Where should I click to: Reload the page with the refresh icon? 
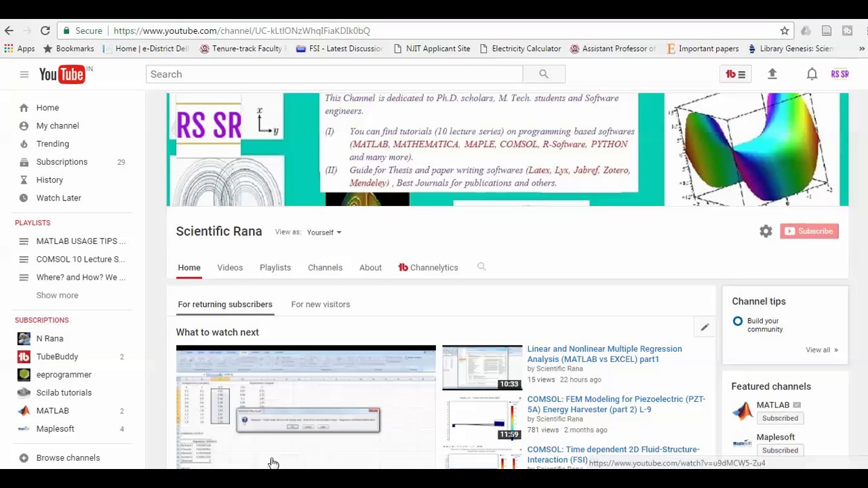coord(45,30)
